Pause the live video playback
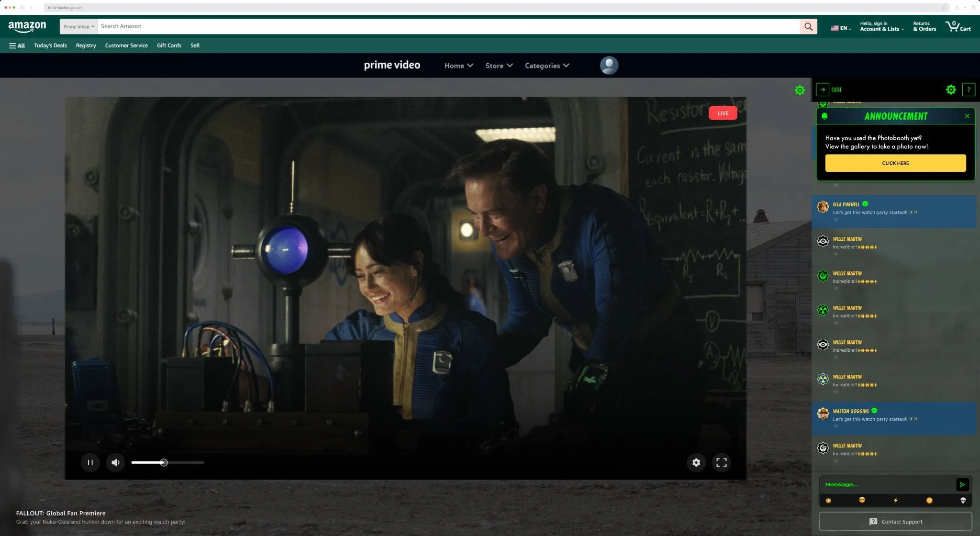Image resolution: width=980 pixels, height=536 pixels. tap(90, 462)
